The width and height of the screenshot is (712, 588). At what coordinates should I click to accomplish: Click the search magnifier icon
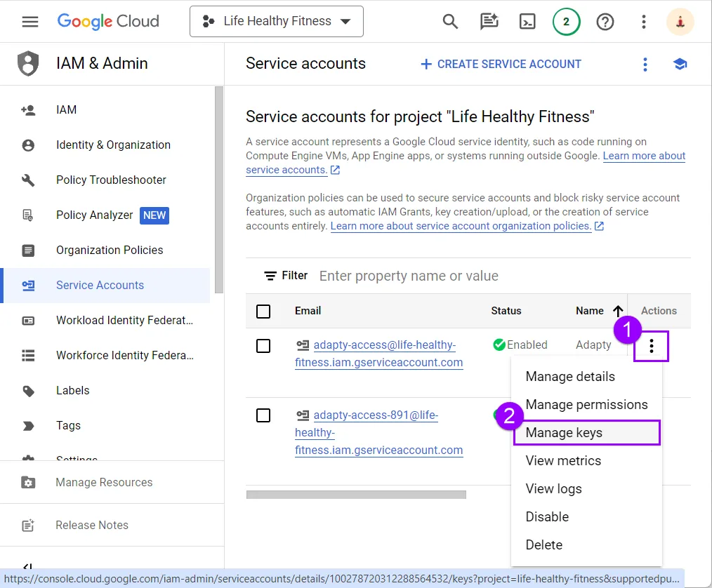click(x=450, y=22)
